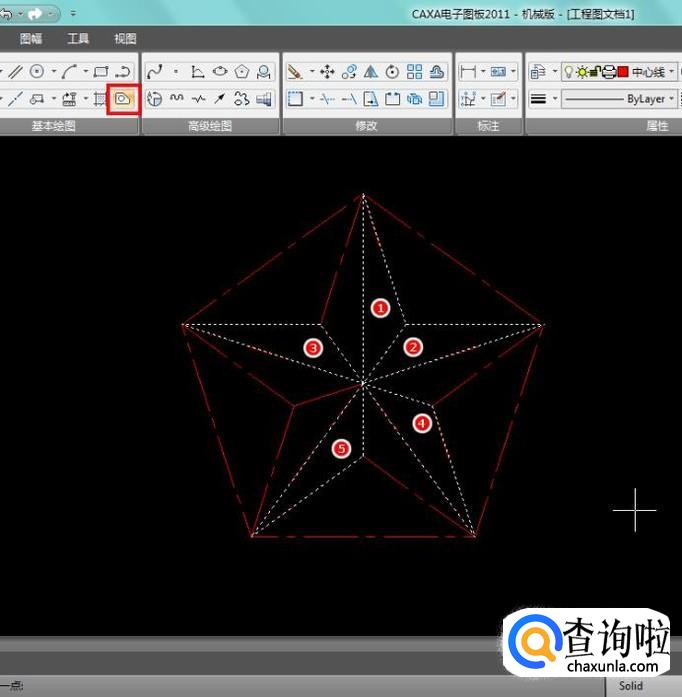Select the point tool

(x=176, y=72)
